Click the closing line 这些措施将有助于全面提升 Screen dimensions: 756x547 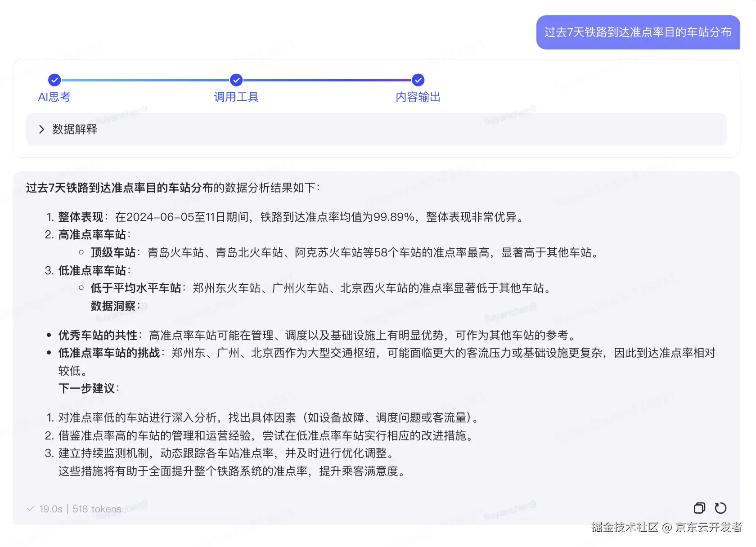[232, 471]
